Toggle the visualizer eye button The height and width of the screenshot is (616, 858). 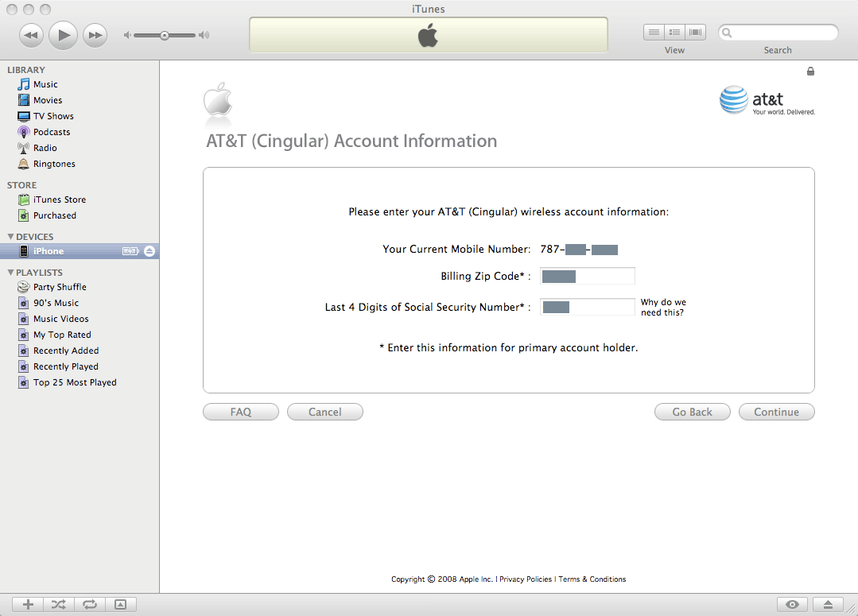[x=792, y=604]
